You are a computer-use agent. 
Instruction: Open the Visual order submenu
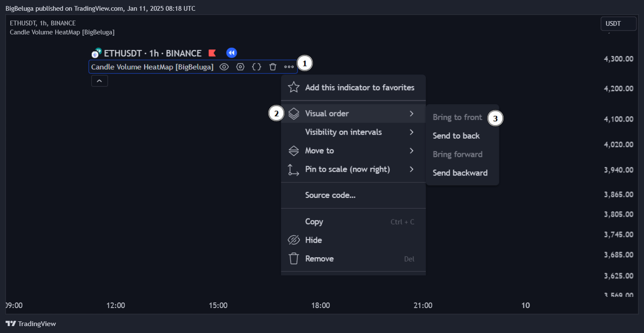[353, 114]
